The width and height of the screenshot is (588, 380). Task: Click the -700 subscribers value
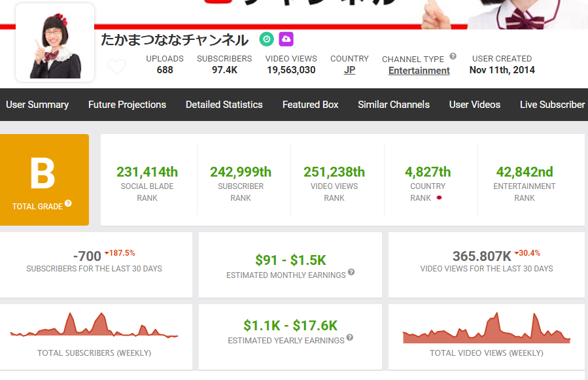click(x=87, y=256)
